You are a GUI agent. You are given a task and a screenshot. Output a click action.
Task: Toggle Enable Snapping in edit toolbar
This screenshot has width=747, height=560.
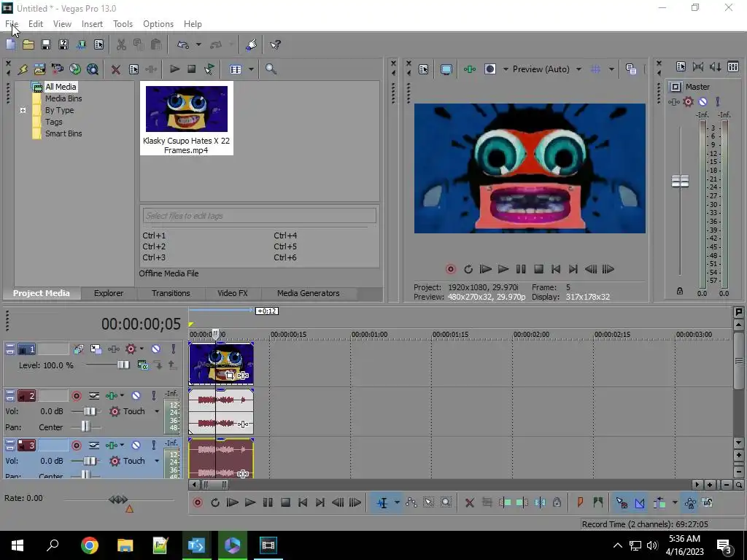622,502
